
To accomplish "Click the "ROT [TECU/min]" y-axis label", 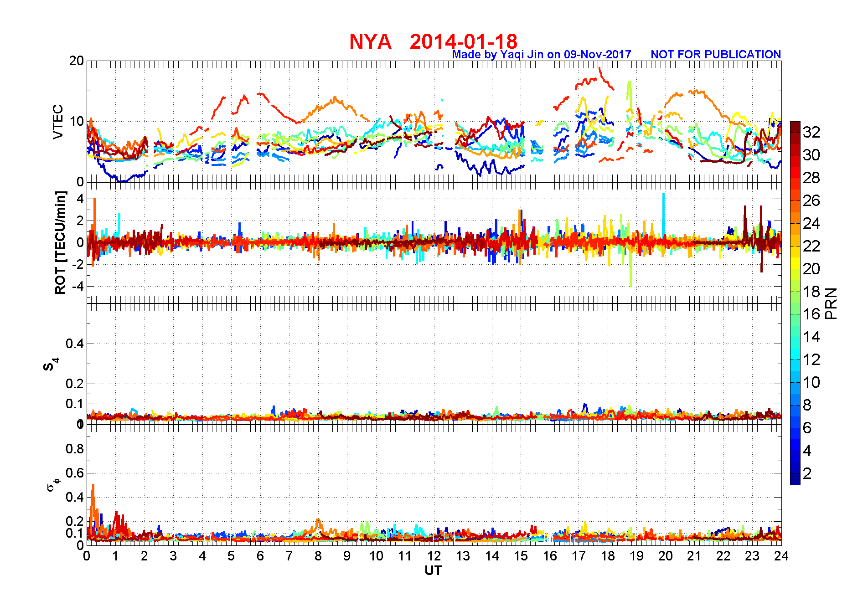I will tap(60, 242).
